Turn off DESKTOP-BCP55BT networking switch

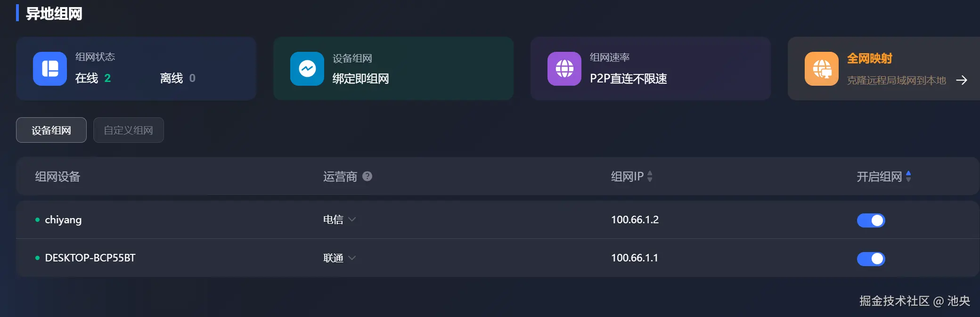[871, 259]
